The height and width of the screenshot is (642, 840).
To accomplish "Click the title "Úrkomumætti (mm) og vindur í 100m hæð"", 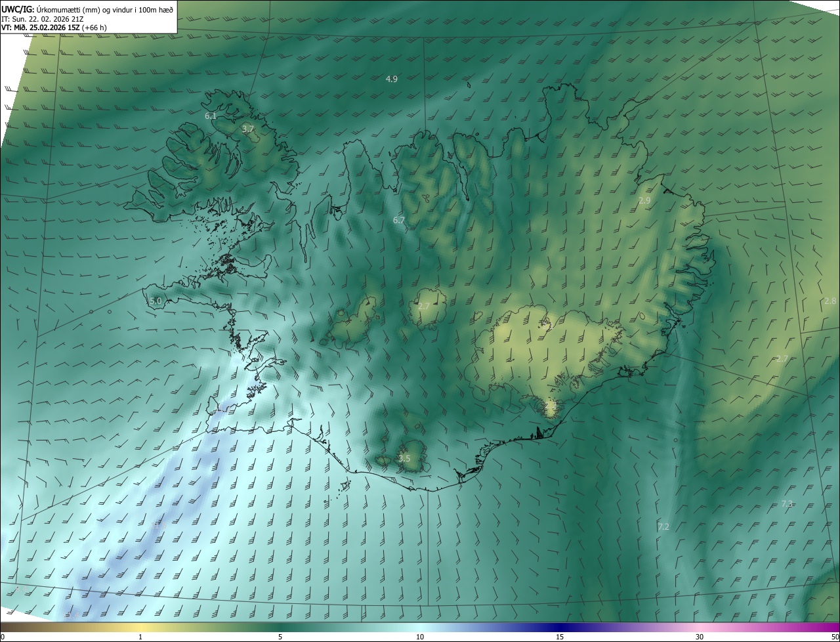I will tap(106, 10).
